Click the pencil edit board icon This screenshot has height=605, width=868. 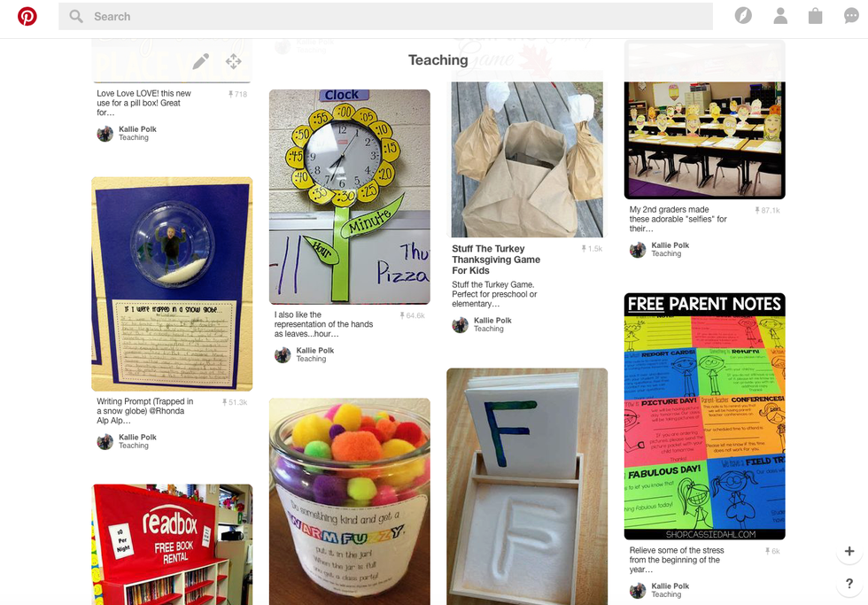pyautogui.click(x=200, y=61)
